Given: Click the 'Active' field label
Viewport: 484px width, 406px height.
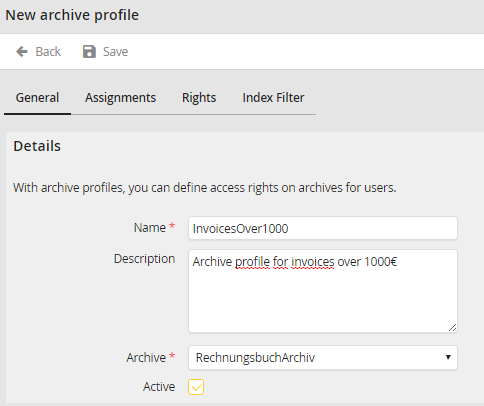Looking at the screenshot, I should [x=159, y=387].
